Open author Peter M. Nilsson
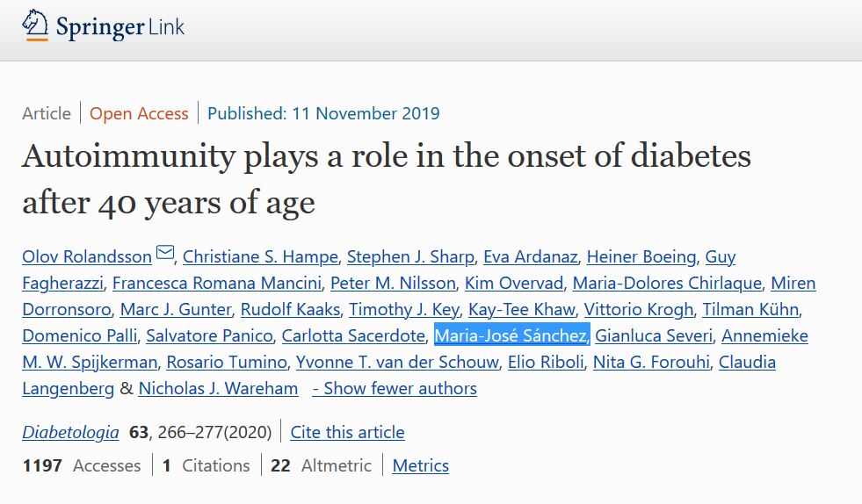This screenshot has height=504, width=862. [x=393, y=284]
